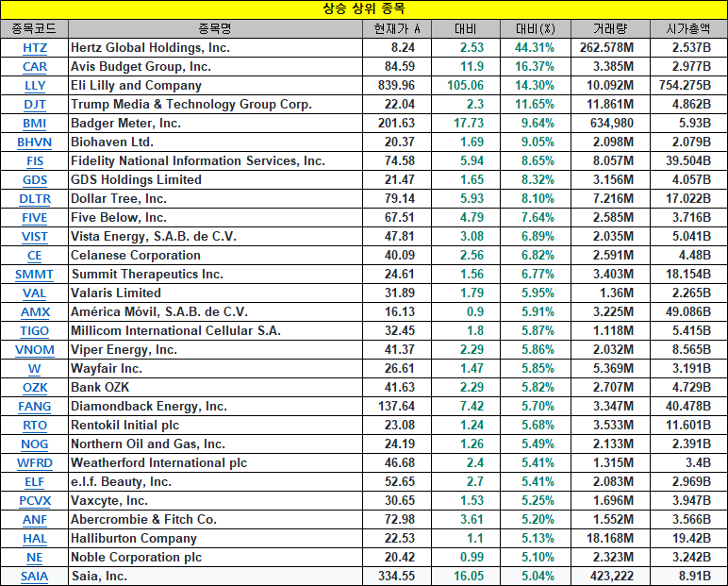Open the CAR ticker link
728x586 pixels.
[x=35, y=67]
